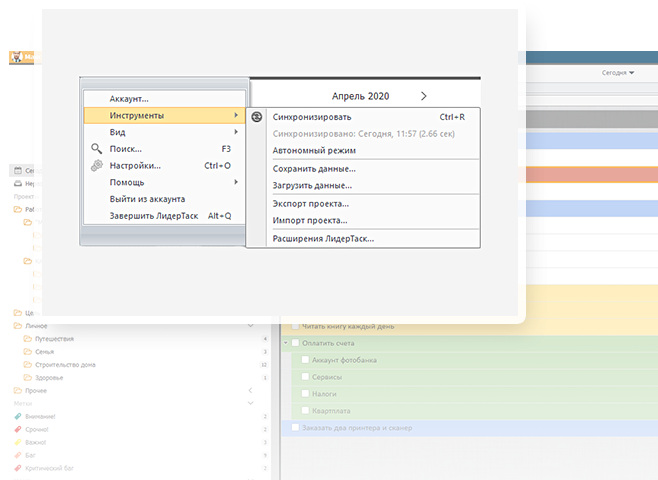Tick checkbox for Сервисы subtask
The image size is (658, 480).
pos(306,377)
